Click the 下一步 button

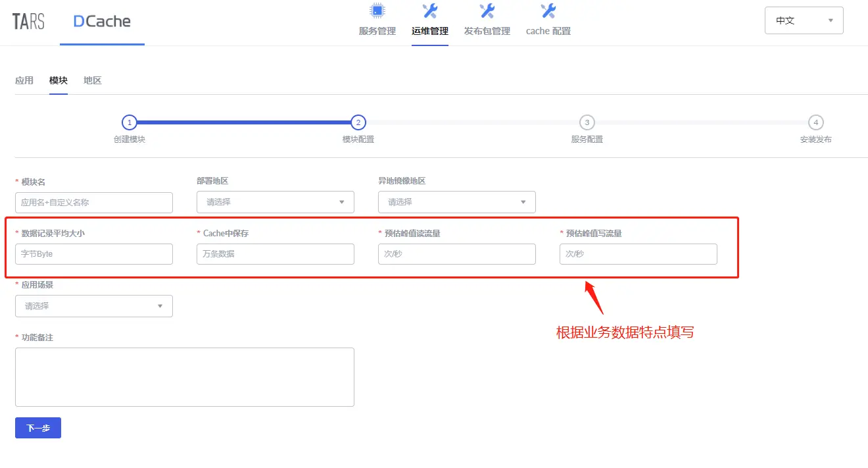tap(38, 428)
